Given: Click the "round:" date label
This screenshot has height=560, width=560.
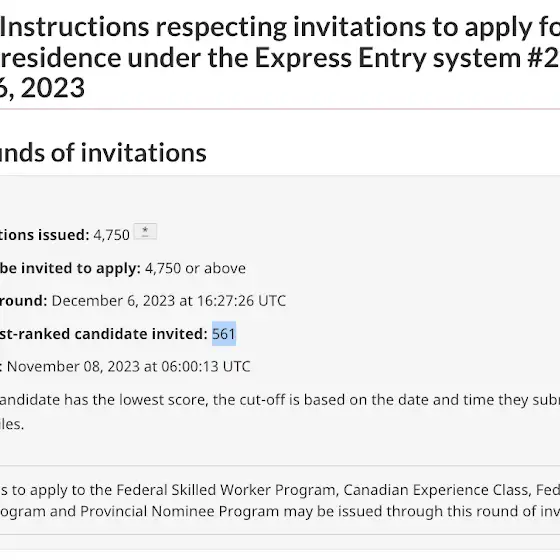Looking at the screenshot, I should (x=23, y=301).
